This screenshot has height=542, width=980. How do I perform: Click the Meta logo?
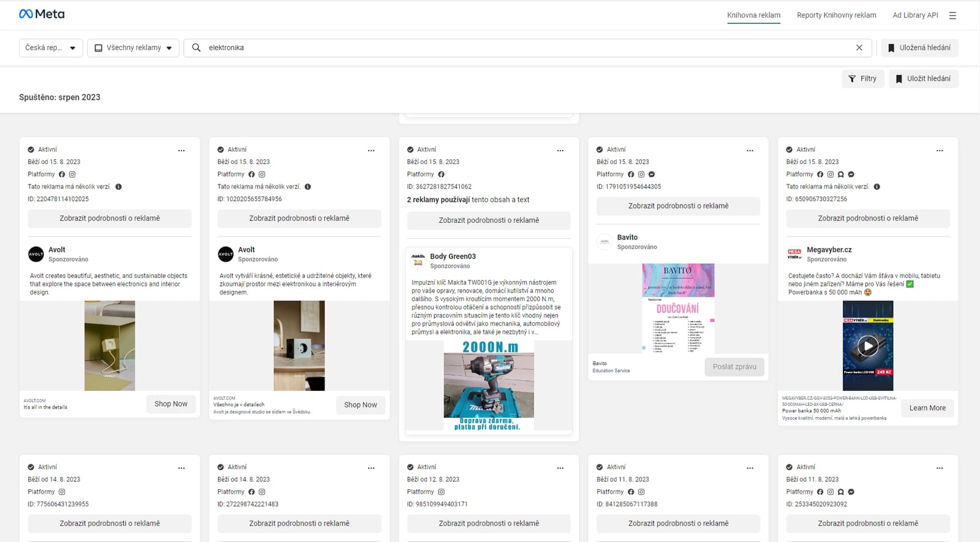pyautogui.click(x=42, y=14)
